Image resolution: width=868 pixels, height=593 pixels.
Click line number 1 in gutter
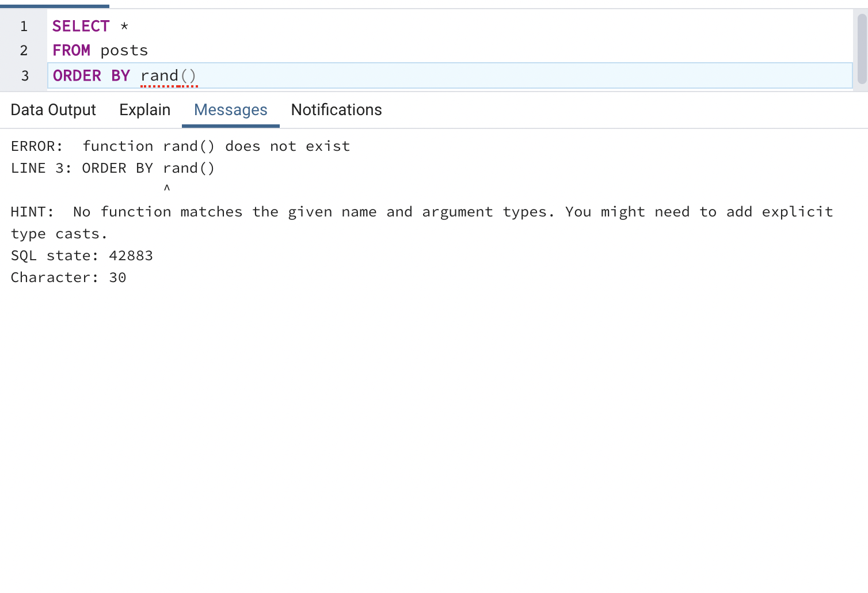tap(24, 26)
